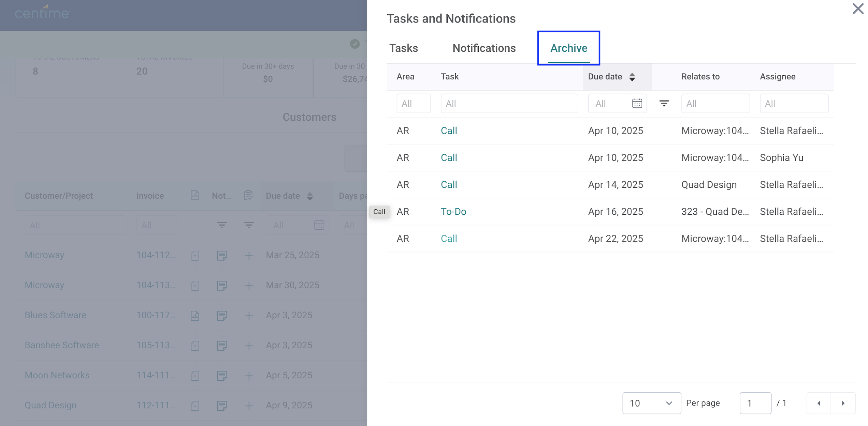The height and width of the screenshot is (426, 868).
Task: Click invoice attachment icon for Microway Mar 25
Action: point(195,256)
